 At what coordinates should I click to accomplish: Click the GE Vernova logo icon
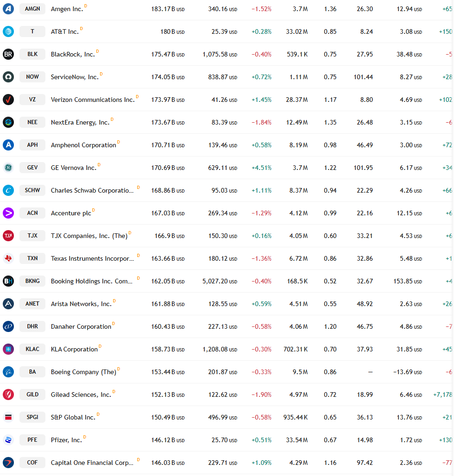8,168
